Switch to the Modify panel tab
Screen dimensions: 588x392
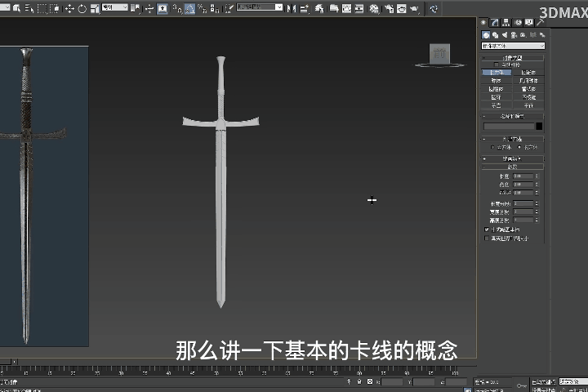[495, 23]
